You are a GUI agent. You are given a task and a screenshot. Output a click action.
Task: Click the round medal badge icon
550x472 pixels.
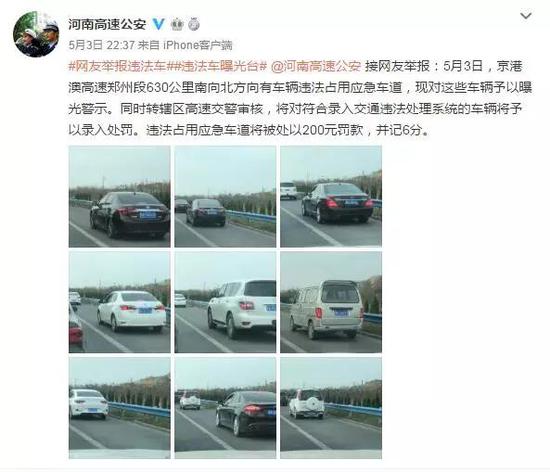(194, 24)
